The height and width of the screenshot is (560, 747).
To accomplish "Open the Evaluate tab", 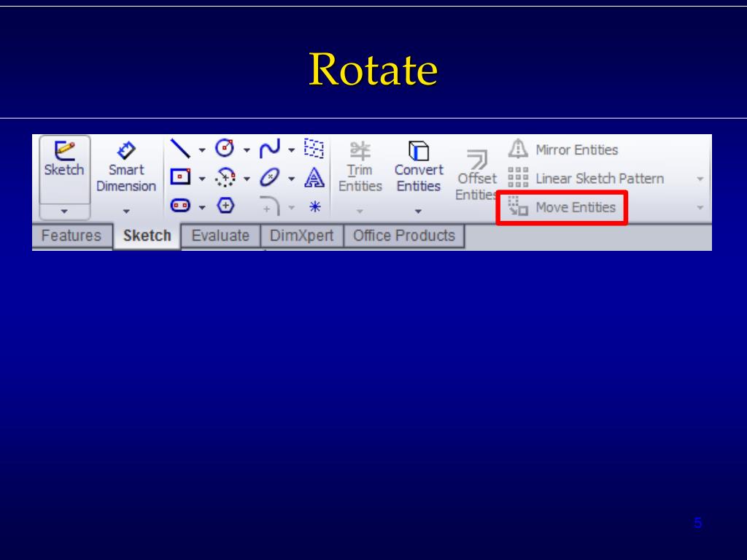I will click(220, 236).
